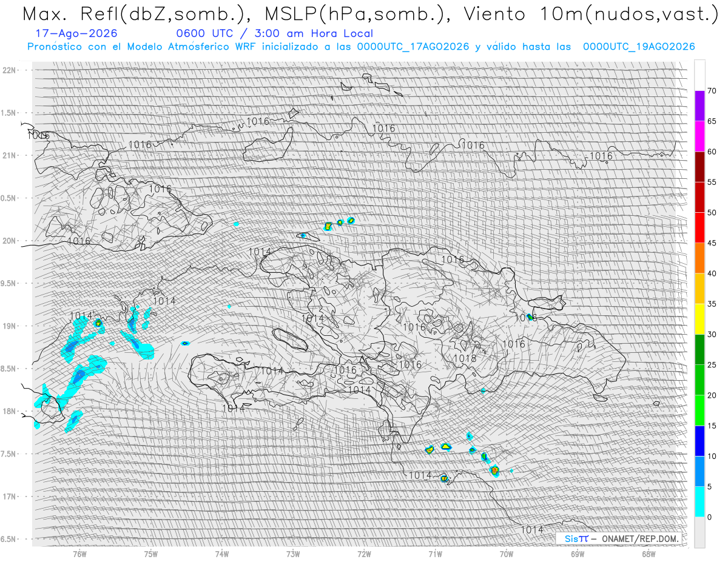Select the magenta 60–65 dBZ colorbar segment
This screenshot has height=562, width=728.
tap(699, 136)
